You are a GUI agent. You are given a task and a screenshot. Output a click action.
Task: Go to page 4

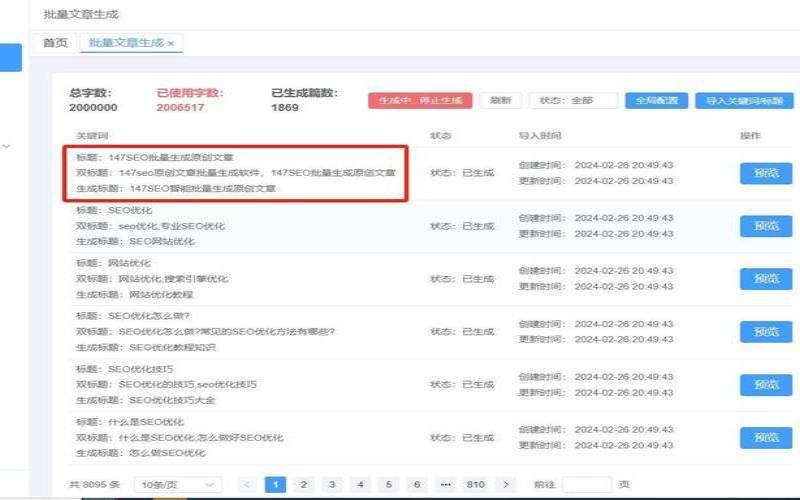pos(360,484)
